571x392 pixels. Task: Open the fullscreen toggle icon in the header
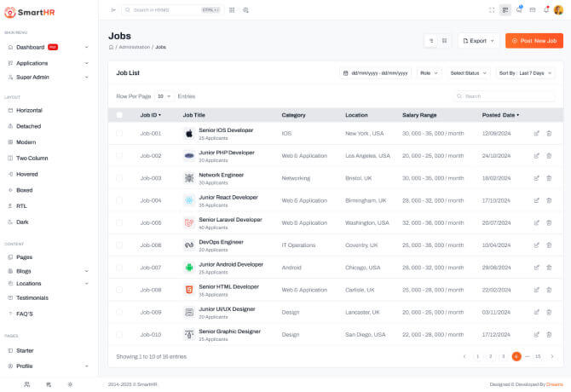492,9
